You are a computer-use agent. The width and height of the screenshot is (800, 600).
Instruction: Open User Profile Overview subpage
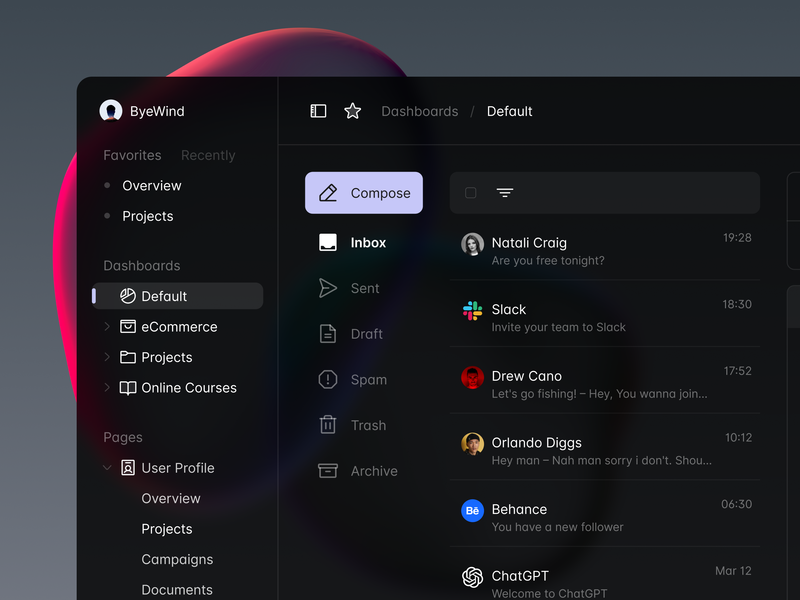(171, 498)
